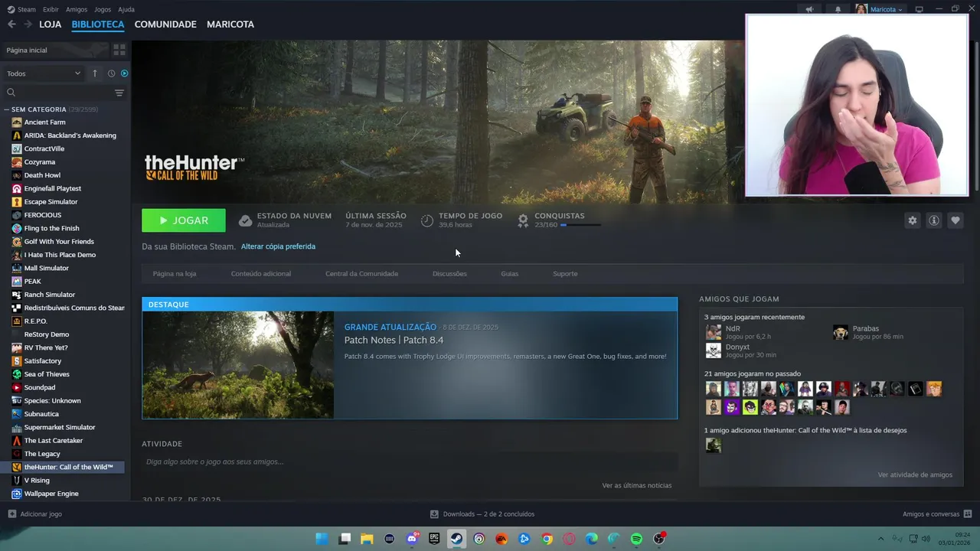The height and width of the screenshot is (551, 980).
Task: Open the announcements megaphone icon
Action: point(809,9)
